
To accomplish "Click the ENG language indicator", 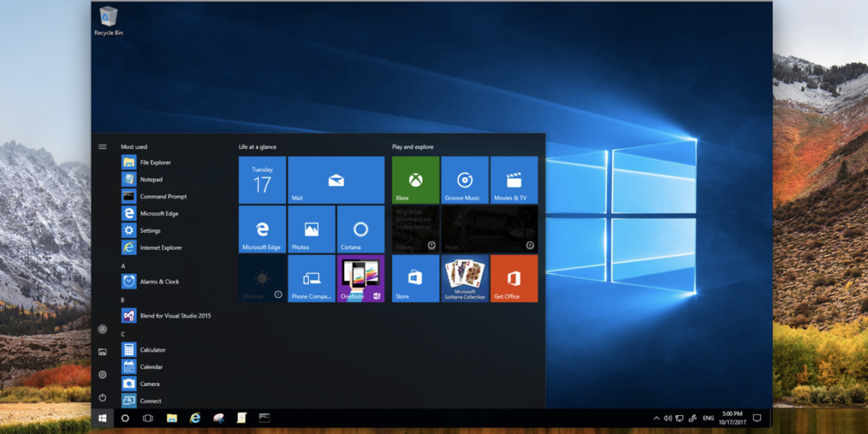I will (x=708, y=419).
